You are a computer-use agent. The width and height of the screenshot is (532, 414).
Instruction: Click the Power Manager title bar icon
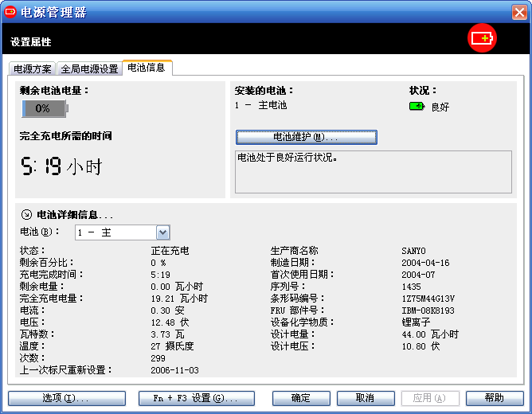(x=10, y=12)
